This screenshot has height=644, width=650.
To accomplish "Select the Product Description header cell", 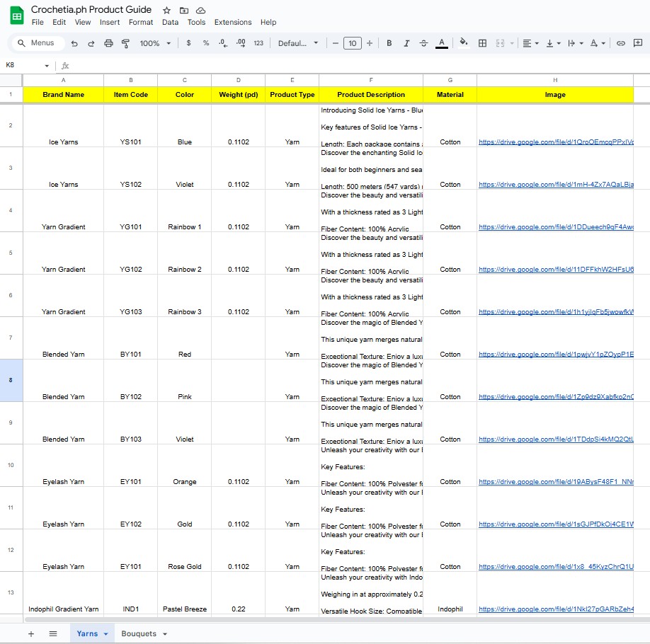I will tap(371, 95).
